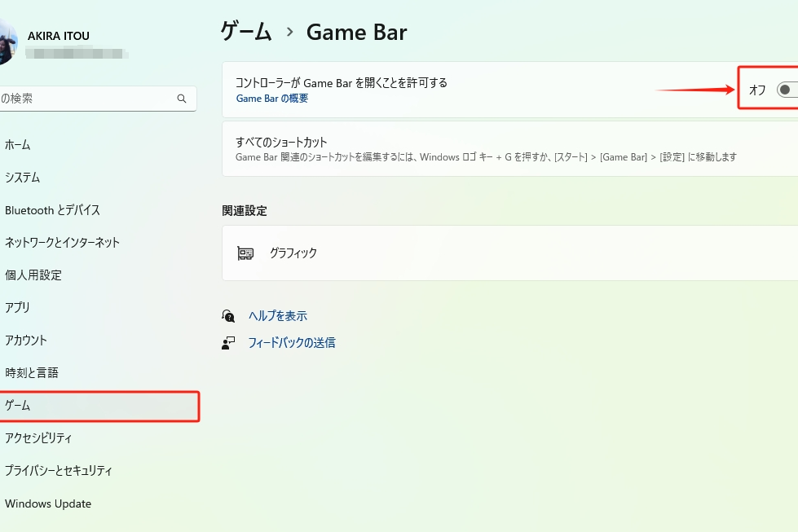Go to ネットワークとインターネット settings
This screenshot has height=532, width=798.
point(62,243)
